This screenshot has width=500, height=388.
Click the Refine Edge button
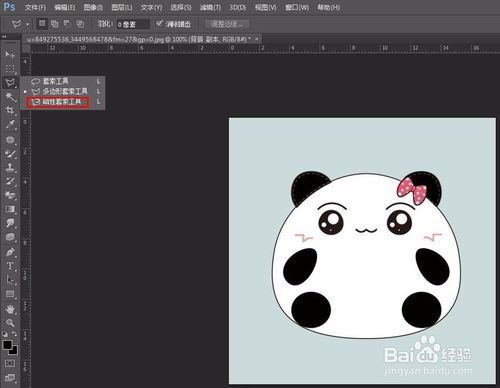[x=227, y=24]
